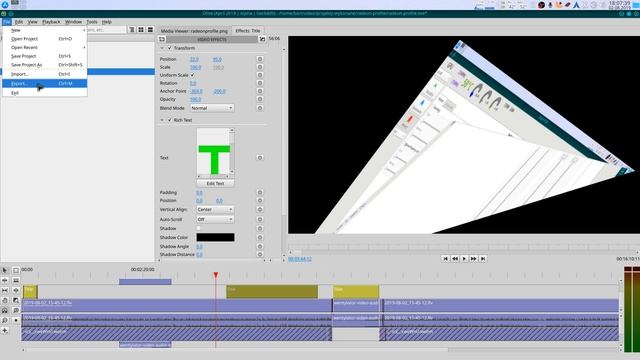Viewport: 640px width, 360px height.
Task: Click the viewer current timecode link
Action: click(300, 259)
